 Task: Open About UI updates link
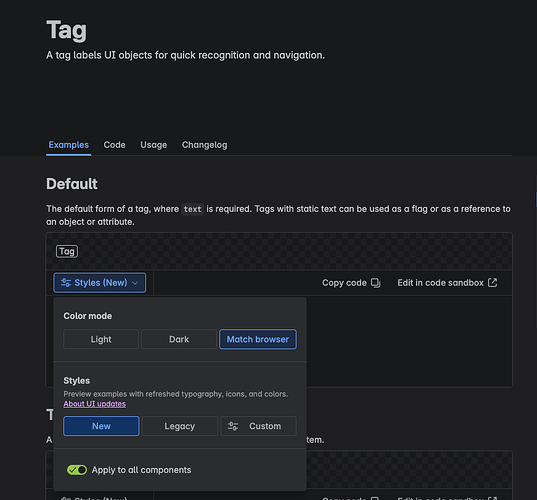click(x=95, y=404)
